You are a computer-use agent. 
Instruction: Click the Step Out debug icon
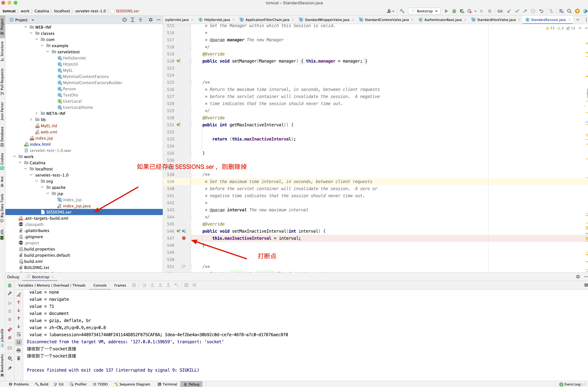pyautogui.click(x=168, y=285)
